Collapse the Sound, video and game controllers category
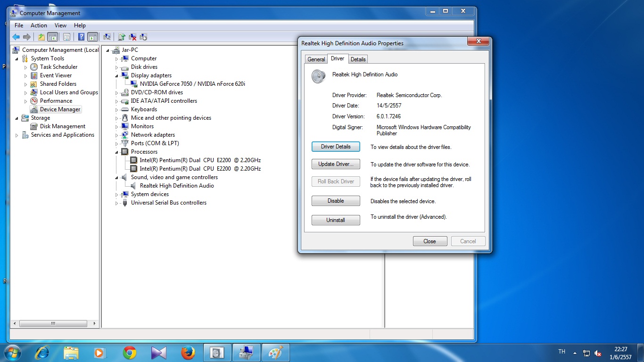Image resolution: width=644 pixels, height=362 pixels. point(117,178)
